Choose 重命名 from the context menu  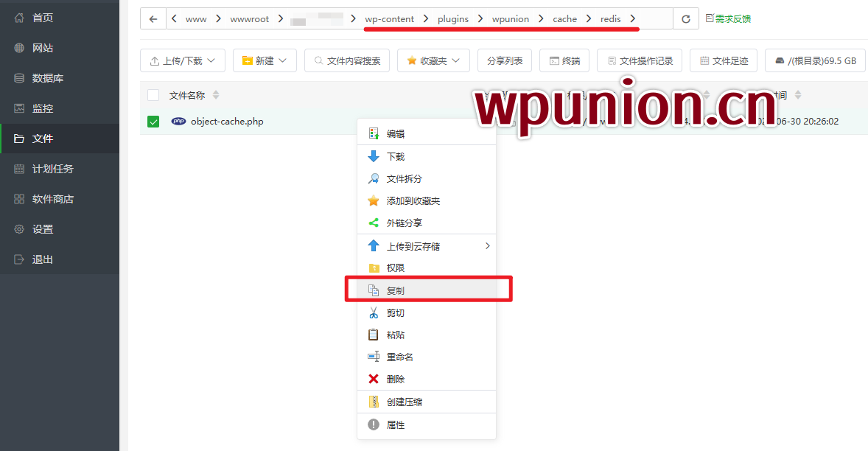[427, 357]
